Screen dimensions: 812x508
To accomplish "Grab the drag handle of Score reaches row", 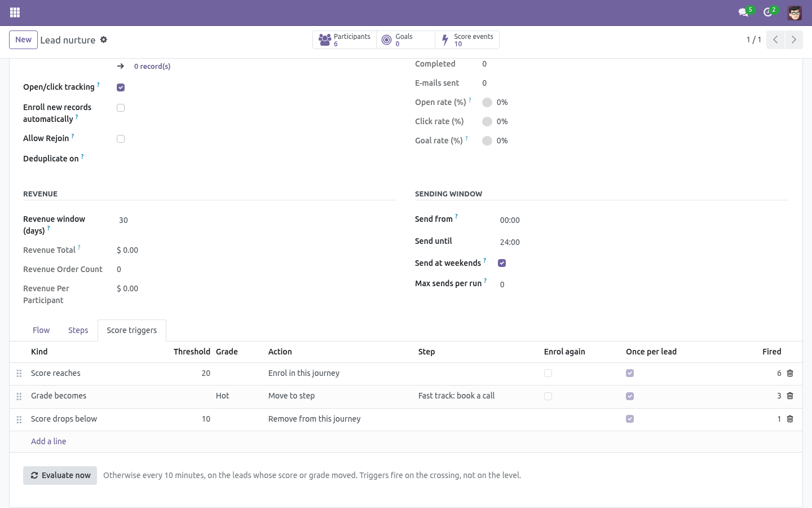I will coord(19,374).
